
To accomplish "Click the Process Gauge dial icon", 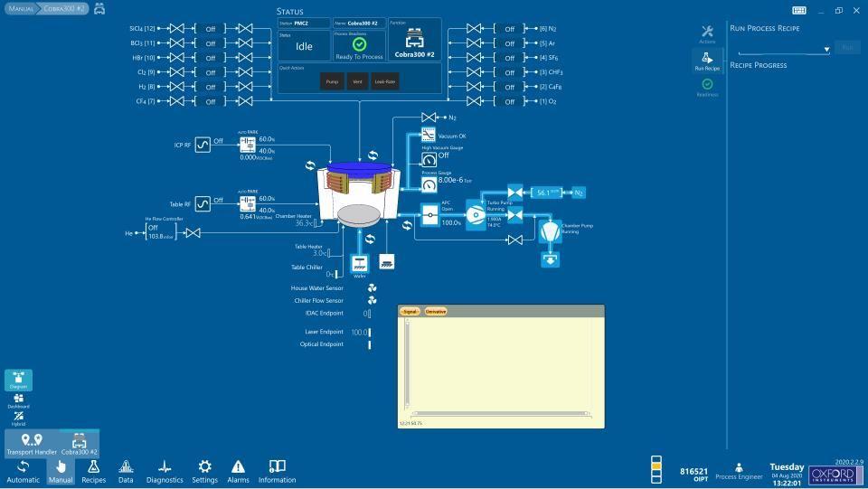I will click(429, 184).
